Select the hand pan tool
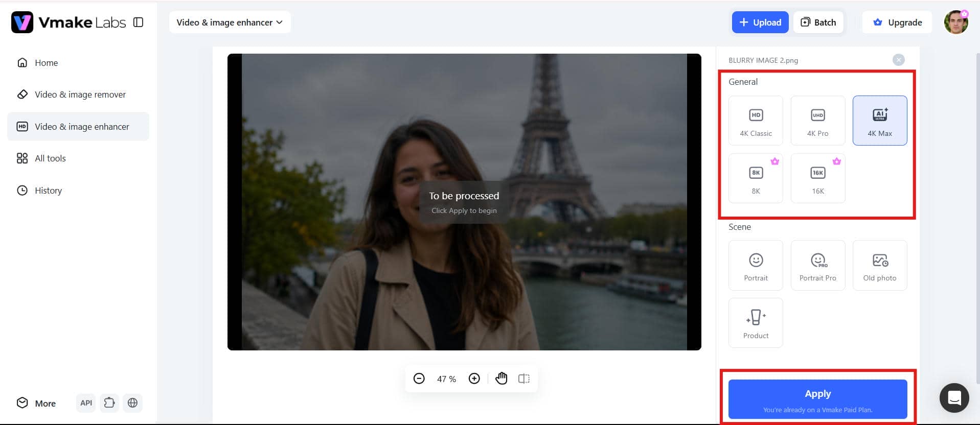This screenshot has height=425, width=980. tap(502, 379)
